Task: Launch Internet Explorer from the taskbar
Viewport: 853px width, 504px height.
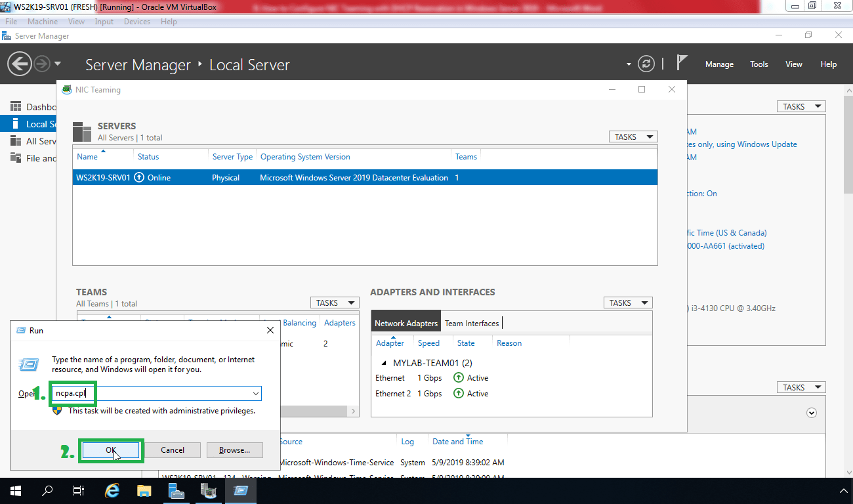Action: point(113,490)
